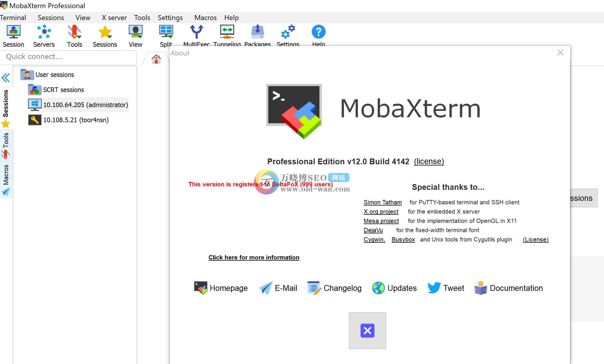
Task: Open the Simon Tatham link
Action: pyautogui.click(x=383, y=202)
